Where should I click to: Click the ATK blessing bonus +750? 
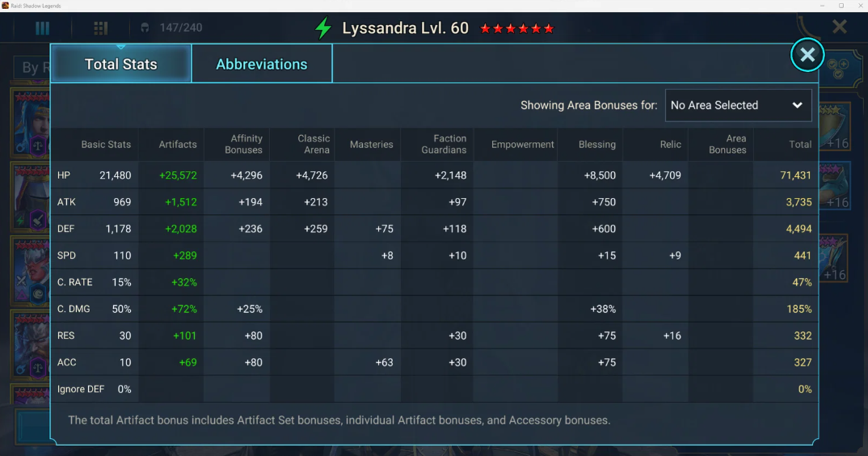604,202
